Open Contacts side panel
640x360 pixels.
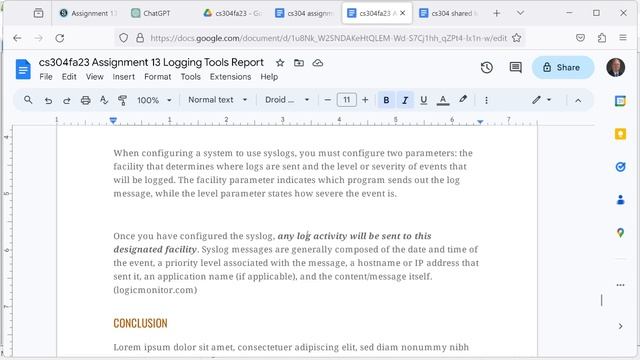(620, 200)
